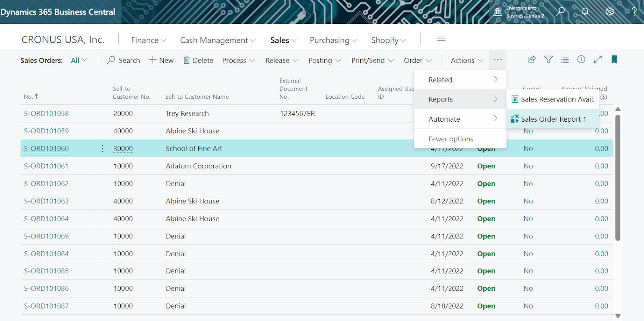Open the Order dropdown
644x321 pixels.
418,60
